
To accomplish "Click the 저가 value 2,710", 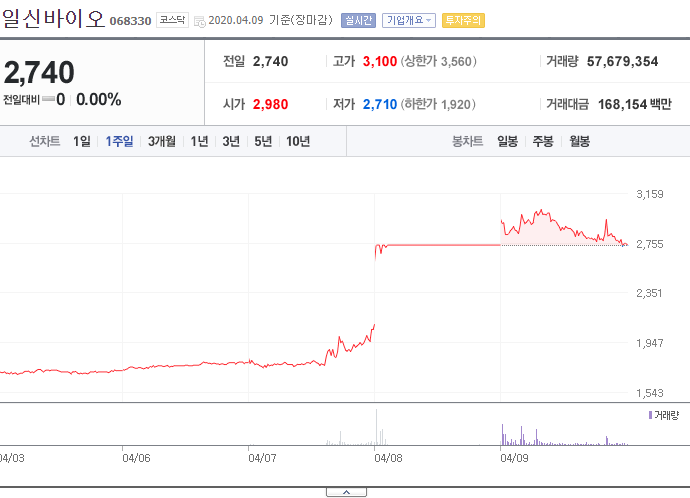I will click(380, 104).
